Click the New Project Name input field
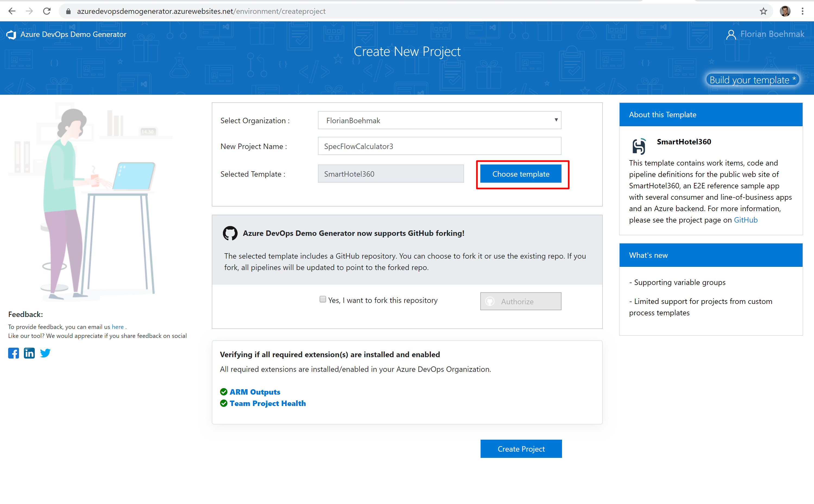Viewport: 814px width, 504px height. click(x=439, y=146)
